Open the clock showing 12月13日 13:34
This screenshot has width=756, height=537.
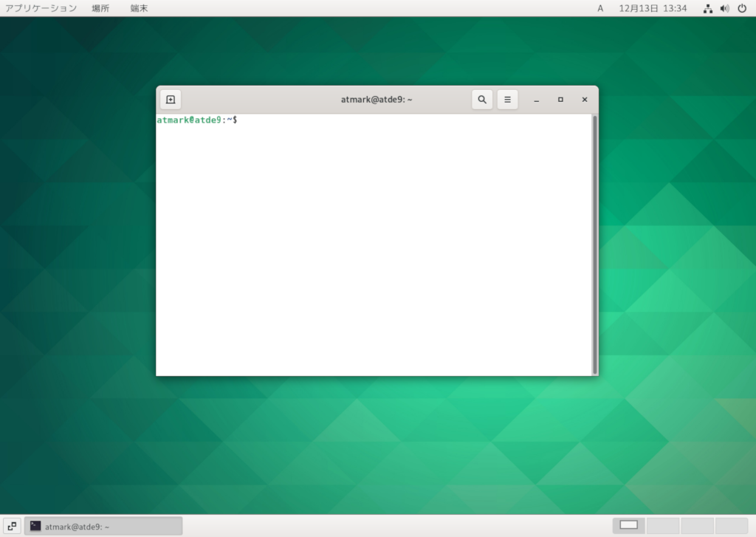click(x=653, y=8)
